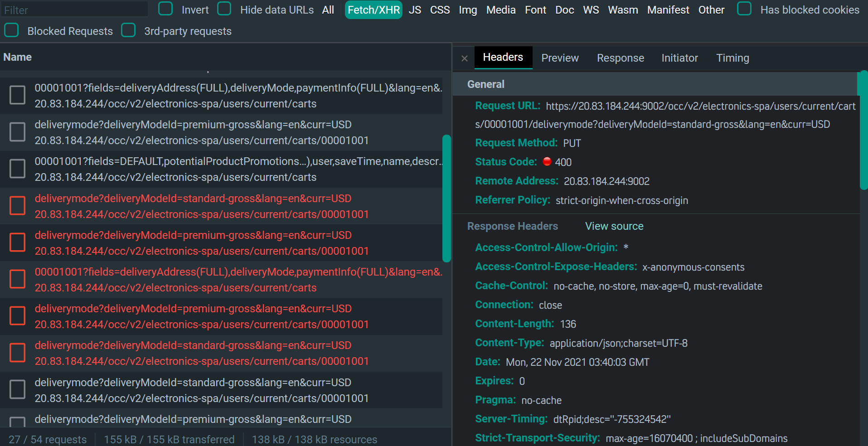Select the JS resource filter
The height and width of the screenshot is (446, 868).
click(414, 10)
